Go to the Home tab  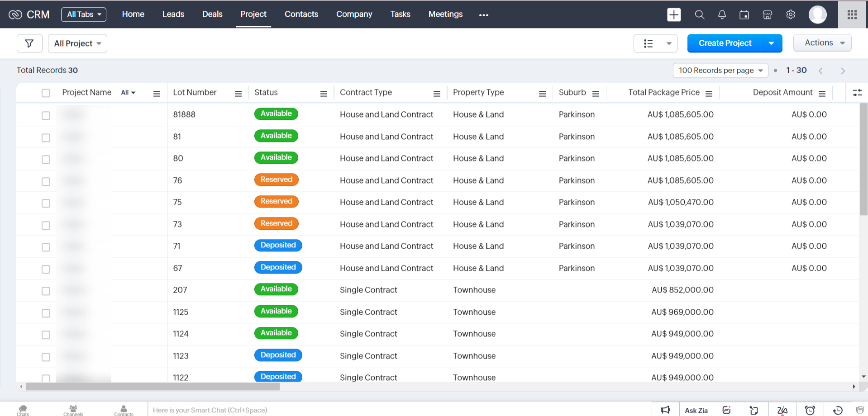click(133, 14)
